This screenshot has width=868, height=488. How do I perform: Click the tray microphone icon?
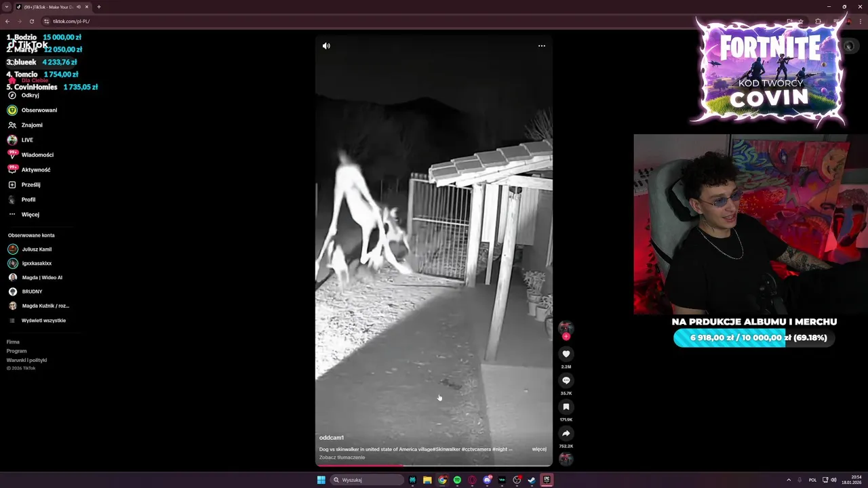click(800, 480)
